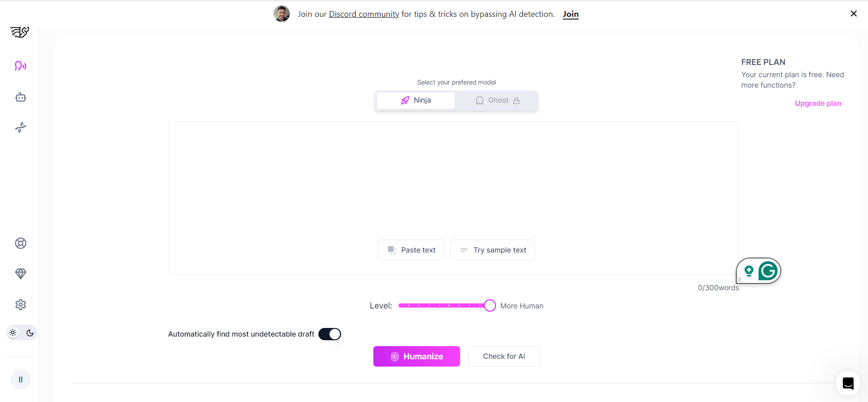This screenshot has width=868, height=402.
Task: Open the Upgrade plan link
Action: (x=818, y=103)
